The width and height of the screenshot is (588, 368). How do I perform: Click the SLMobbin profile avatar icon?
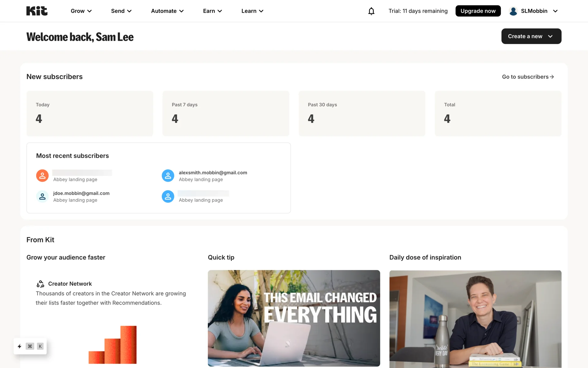pyautogui.click(x=513, y=11)
